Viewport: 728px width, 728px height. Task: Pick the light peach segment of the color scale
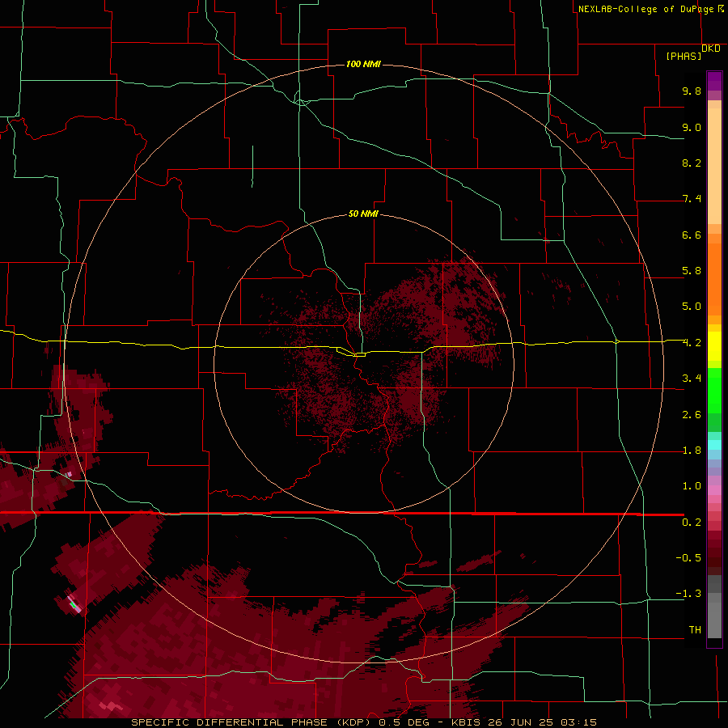[x=714, y=166]
